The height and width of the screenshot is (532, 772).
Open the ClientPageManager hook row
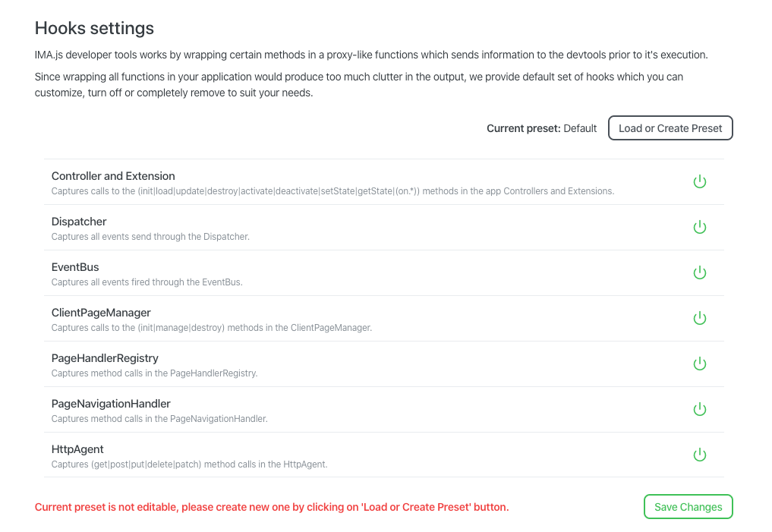[383, 319]
